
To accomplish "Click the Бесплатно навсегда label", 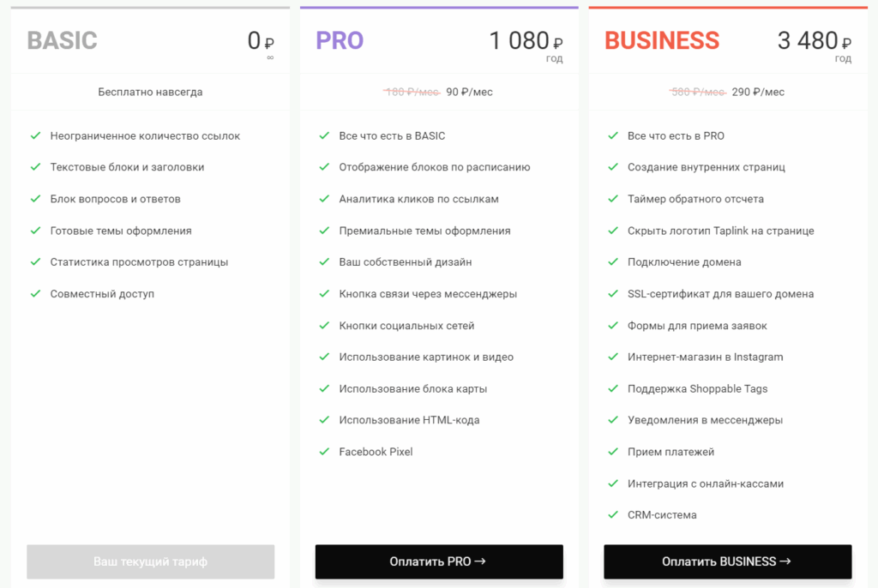I will point(150,92).
